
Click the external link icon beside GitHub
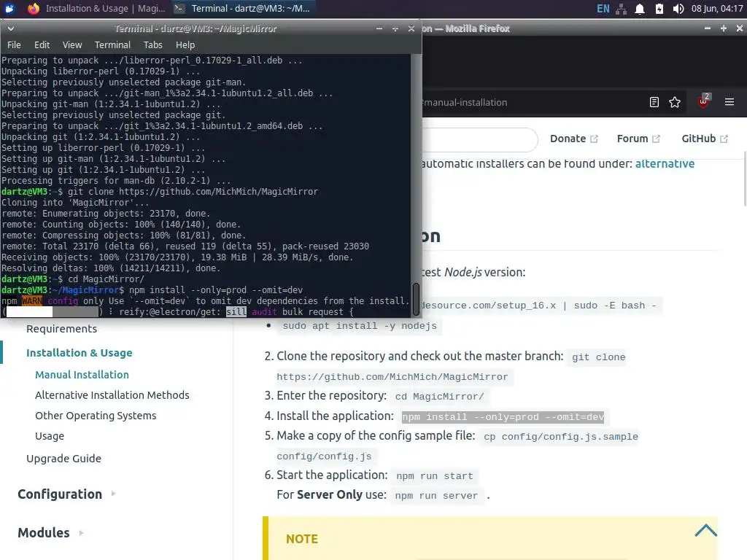pyautogui.click(x=724, y=139)
